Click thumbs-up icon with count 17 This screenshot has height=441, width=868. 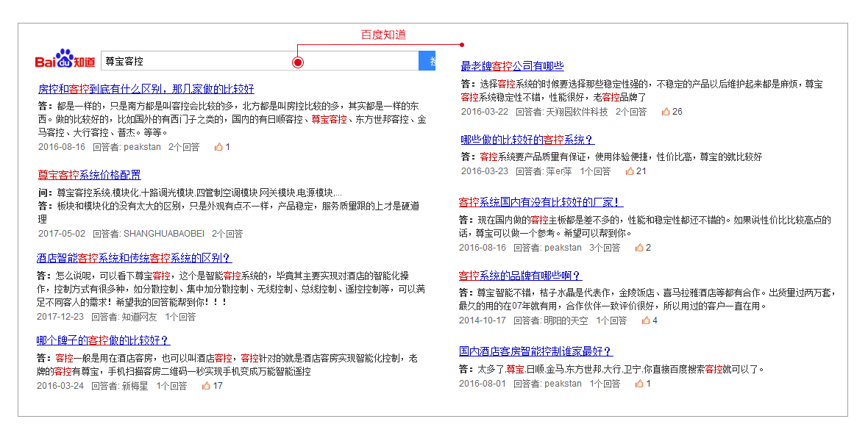coord(206,386)
